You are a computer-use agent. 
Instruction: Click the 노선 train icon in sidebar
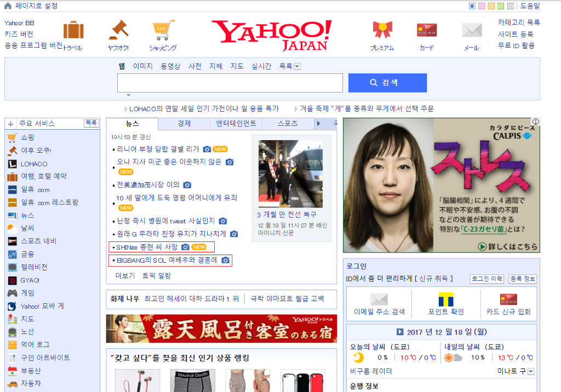coord(12,332)
